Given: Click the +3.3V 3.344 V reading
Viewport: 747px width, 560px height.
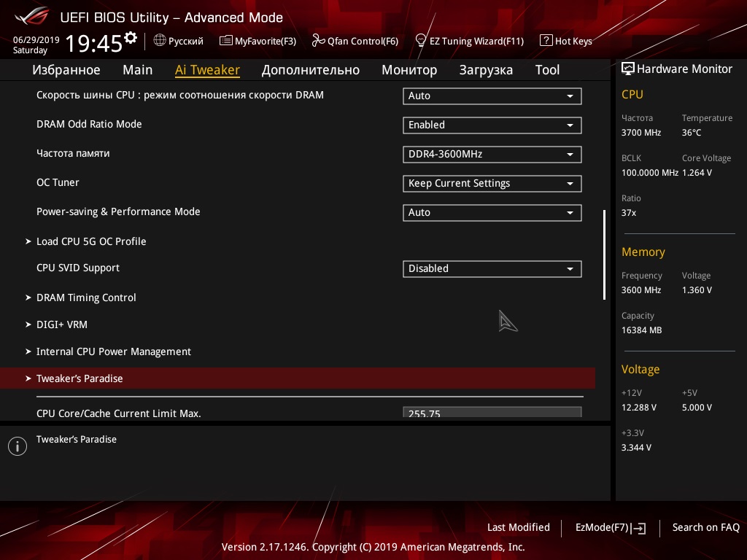Looking at the screenshot, I should point(636,448).
